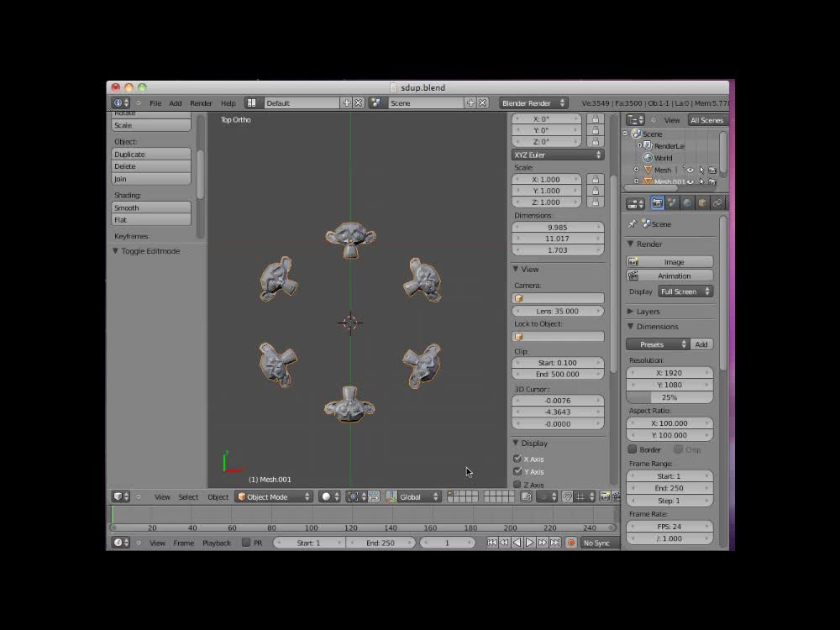The height and width of the screenshot is (630, 840).
Task: Adjust the 25% resolution percentage slider
Action: point(669,396)
